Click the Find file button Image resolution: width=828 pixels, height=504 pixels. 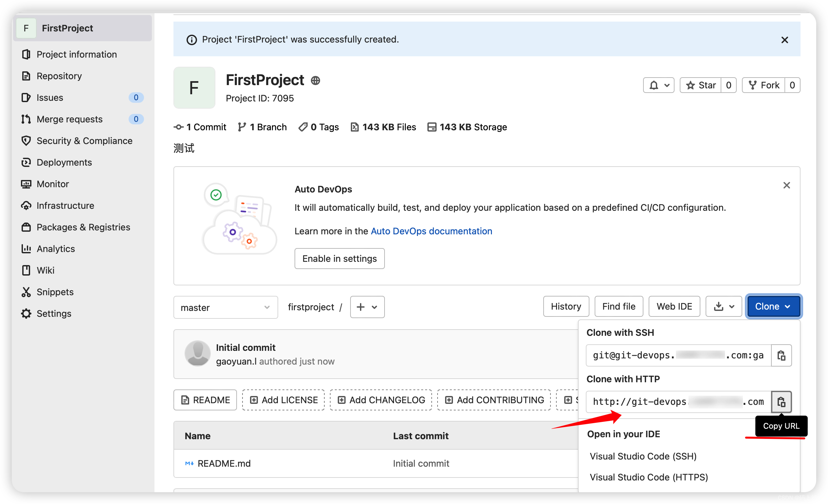pos(618,306)
